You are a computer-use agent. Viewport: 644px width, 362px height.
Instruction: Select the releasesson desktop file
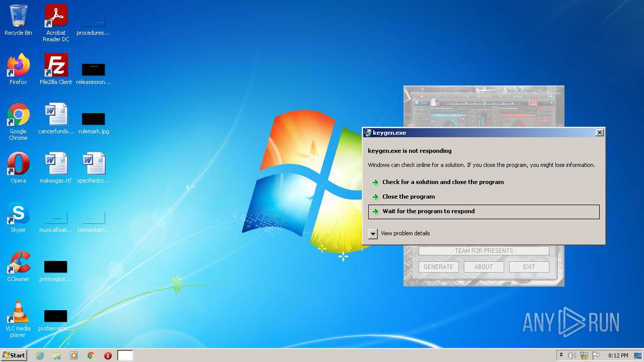[x=93, y=73]
